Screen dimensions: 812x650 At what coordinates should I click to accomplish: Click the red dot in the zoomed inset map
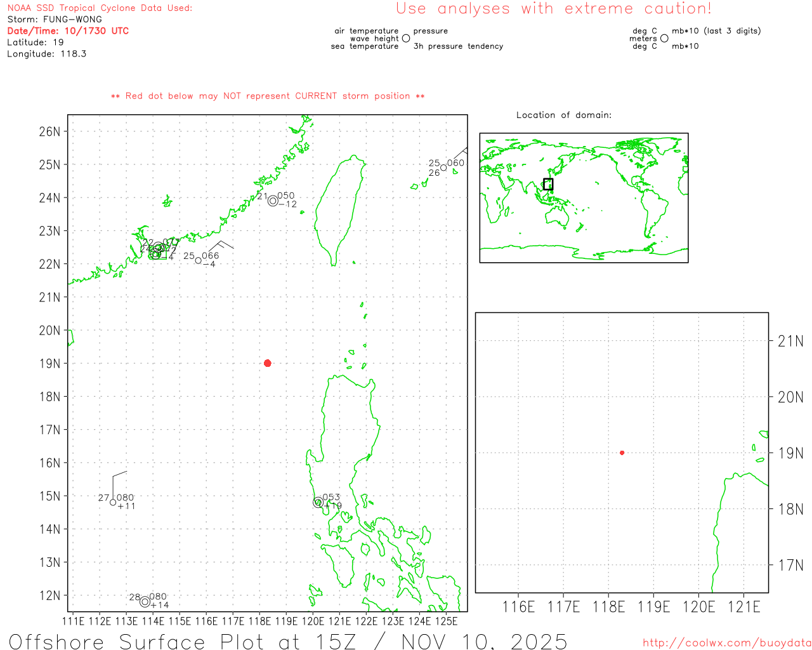coord(622,453)
